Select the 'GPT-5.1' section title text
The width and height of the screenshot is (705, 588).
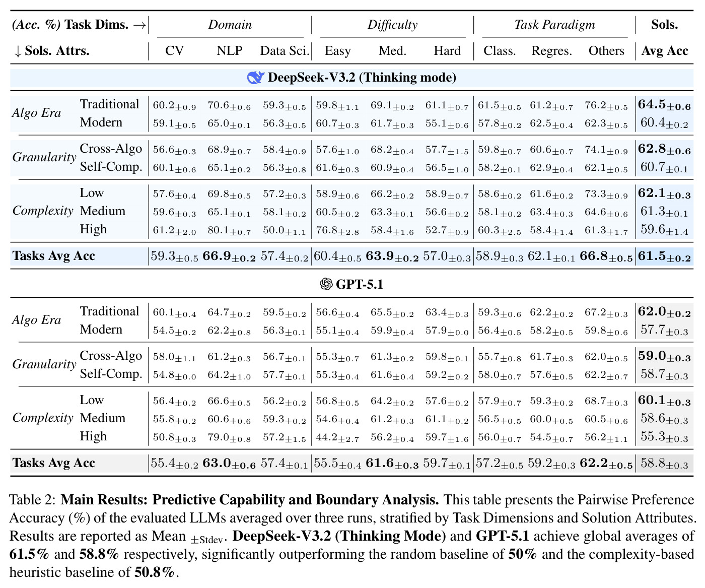click(x=360, y=285)
